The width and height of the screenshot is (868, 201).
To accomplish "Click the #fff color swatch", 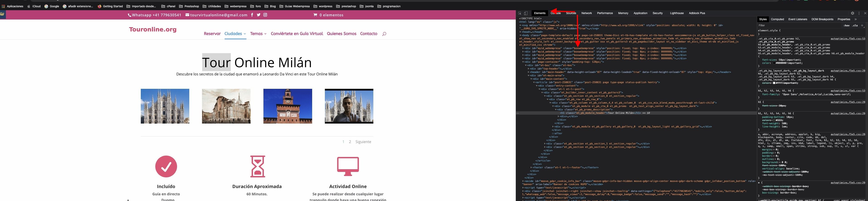I will pyautogui.click(x=774, y=83).
